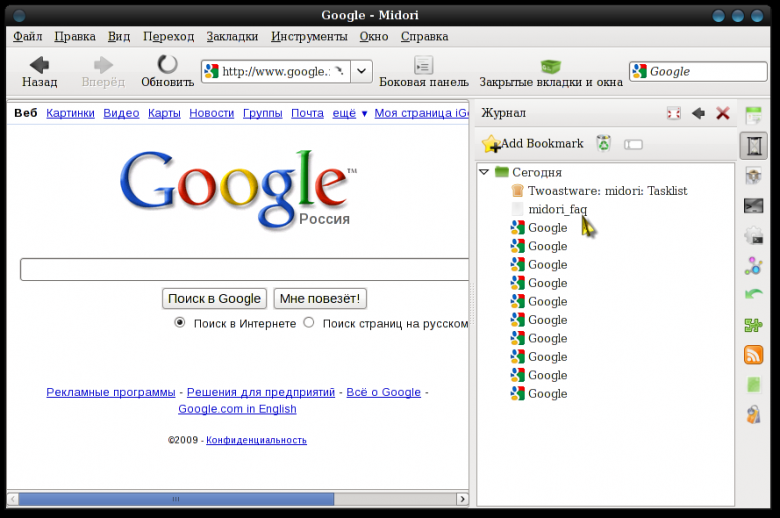The width and height of the screenshot is (780, 518).
Task: Clear history with the eraser icon
Action: coord(633,144)
